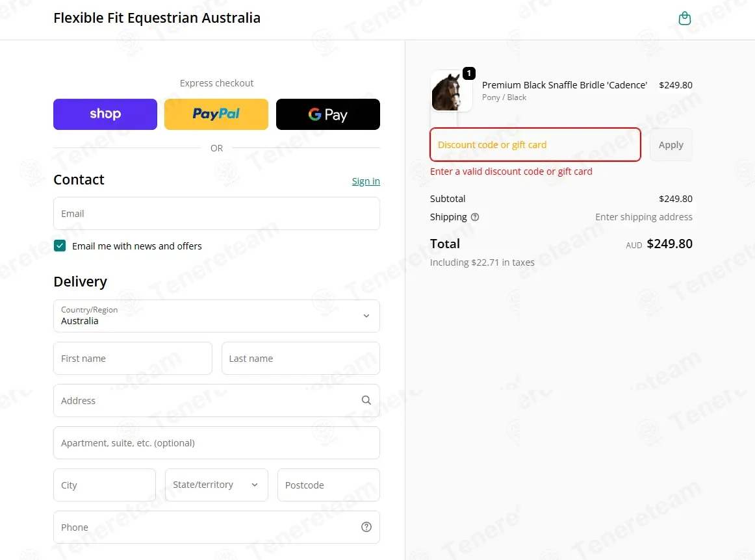The width and height of the screenshot is (755, 560).
Task: Click the address search magnifier icon
Action: point(366,400)
